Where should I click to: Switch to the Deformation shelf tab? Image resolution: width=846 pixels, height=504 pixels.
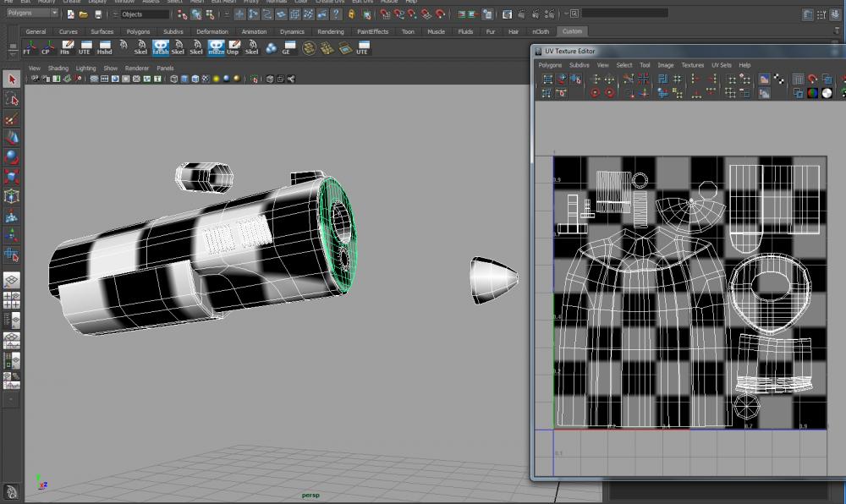[212, 32]
